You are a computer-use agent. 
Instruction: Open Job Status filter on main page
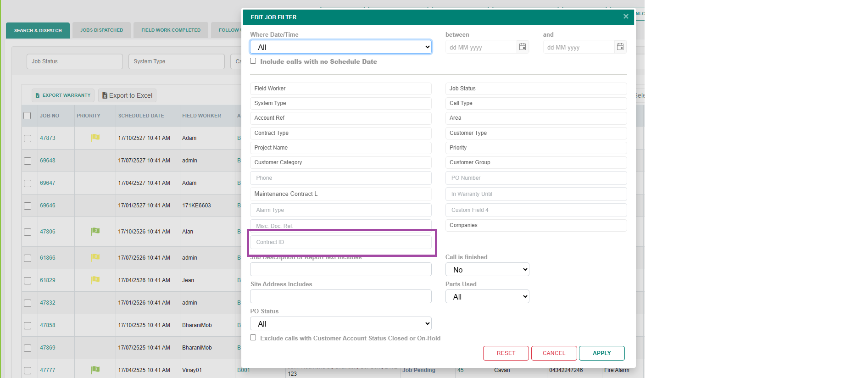75,61
